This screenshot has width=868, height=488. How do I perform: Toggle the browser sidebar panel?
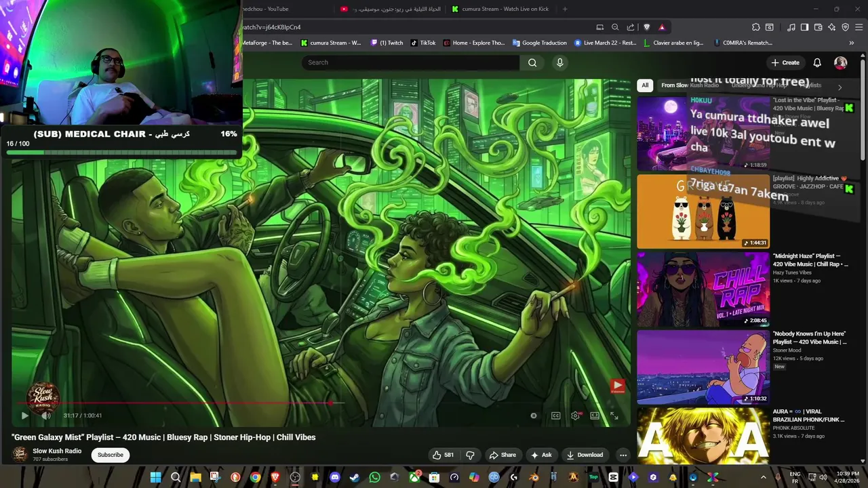tap(804, 27)
